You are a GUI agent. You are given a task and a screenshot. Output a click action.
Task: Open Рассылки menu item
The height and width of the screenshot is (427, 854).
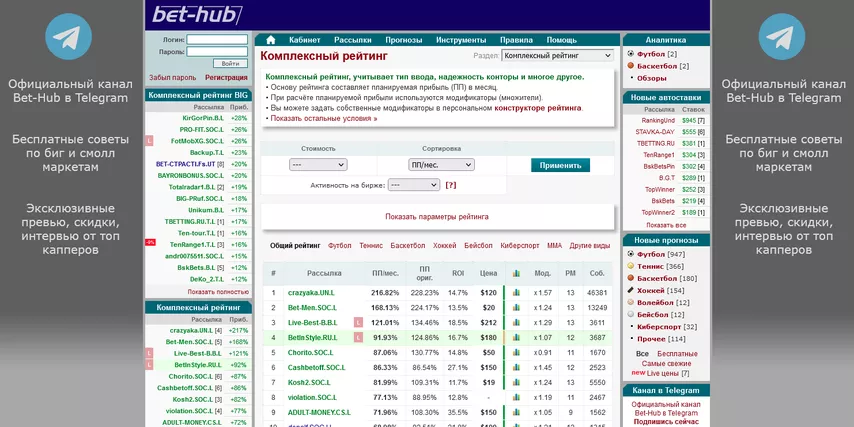tap(352, 40)
